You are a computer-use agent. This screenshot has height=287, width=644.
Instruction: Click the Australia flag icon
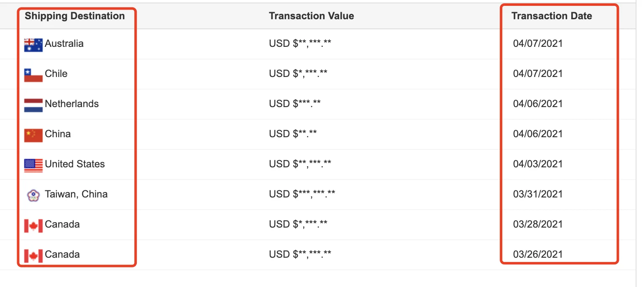(x=33, y=44)
